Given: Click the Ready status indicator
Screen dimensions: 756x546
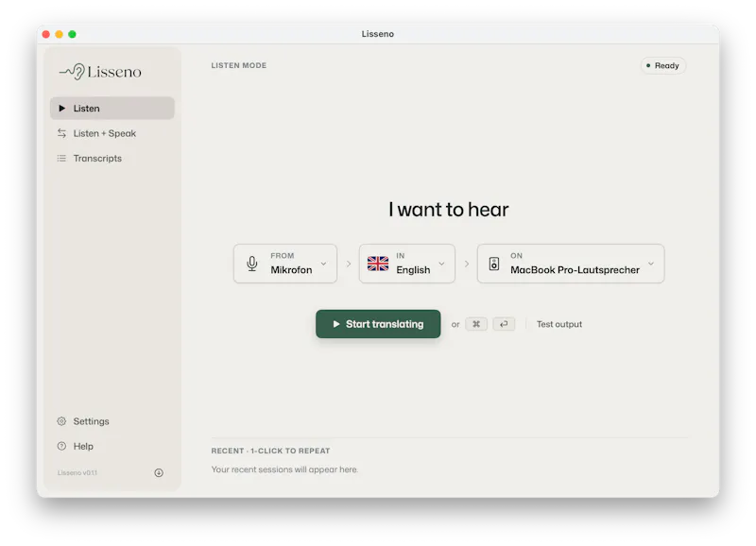Looking at the screenshot, I should (x=663, y=65).
